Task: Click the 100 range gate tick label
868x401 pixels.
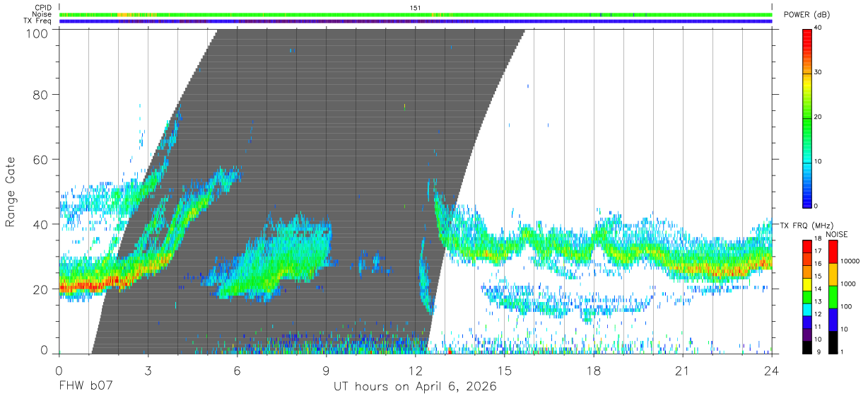Action: (x=38, y=33)
